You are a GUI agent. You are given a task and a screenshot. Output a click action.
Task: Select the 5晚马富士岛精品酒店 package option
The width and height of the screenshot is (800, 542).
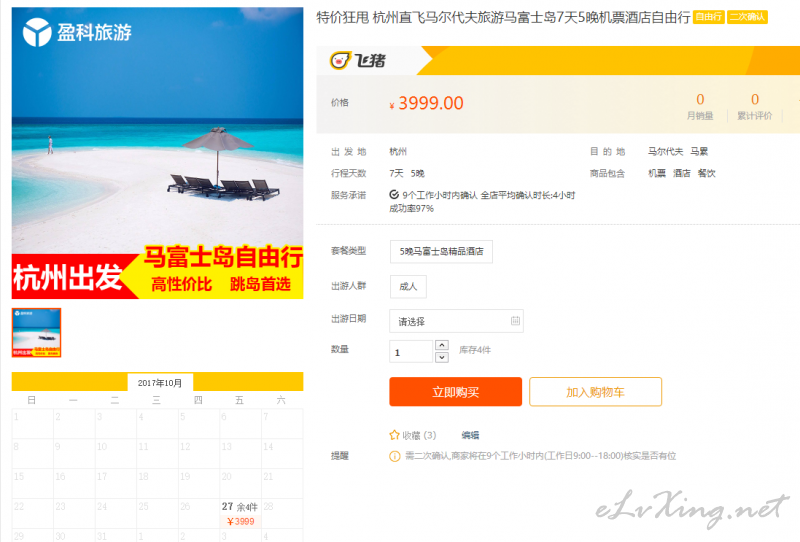tap(441, 251)
